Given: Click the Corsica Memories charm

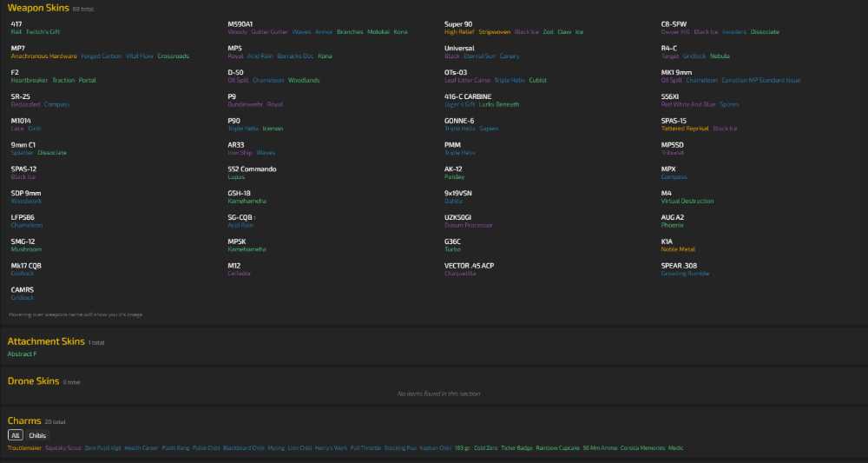Looking at the screenshot, I should coord(642,448).
